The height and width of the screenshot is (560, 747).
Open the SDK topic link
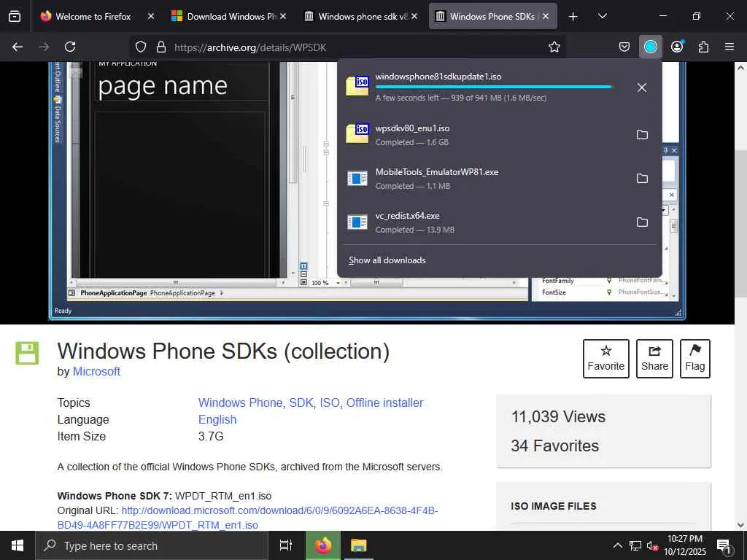point(301,402)
